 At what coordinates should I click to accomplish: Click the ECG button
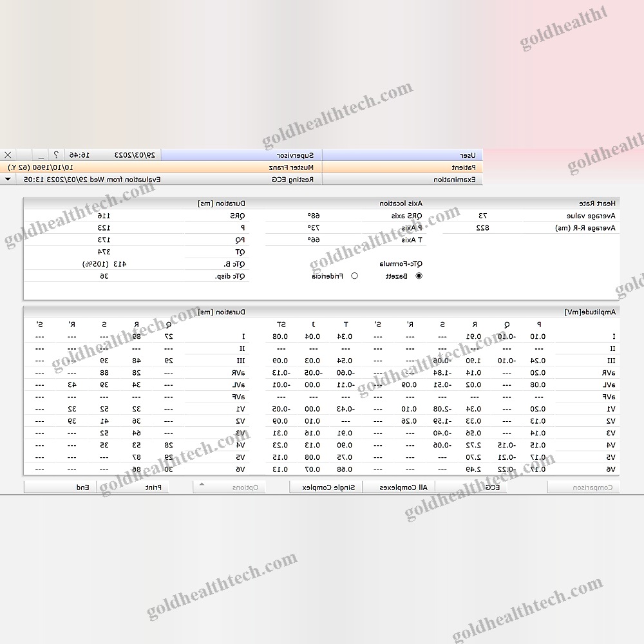click(x=471, y=488)
